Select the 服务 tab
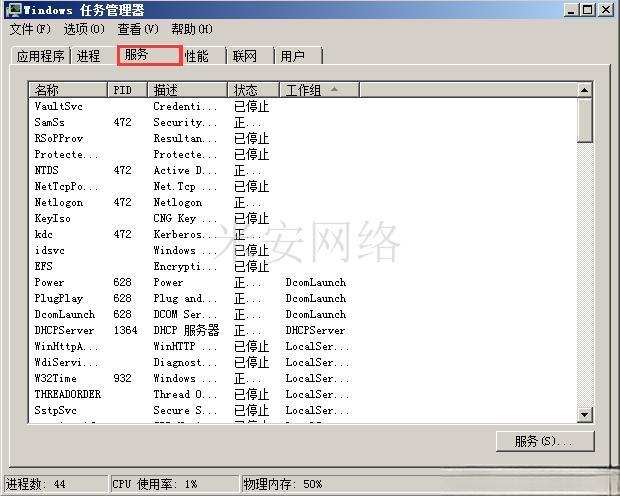The width and height of the screenshot is (620, 496). [149, 55]
